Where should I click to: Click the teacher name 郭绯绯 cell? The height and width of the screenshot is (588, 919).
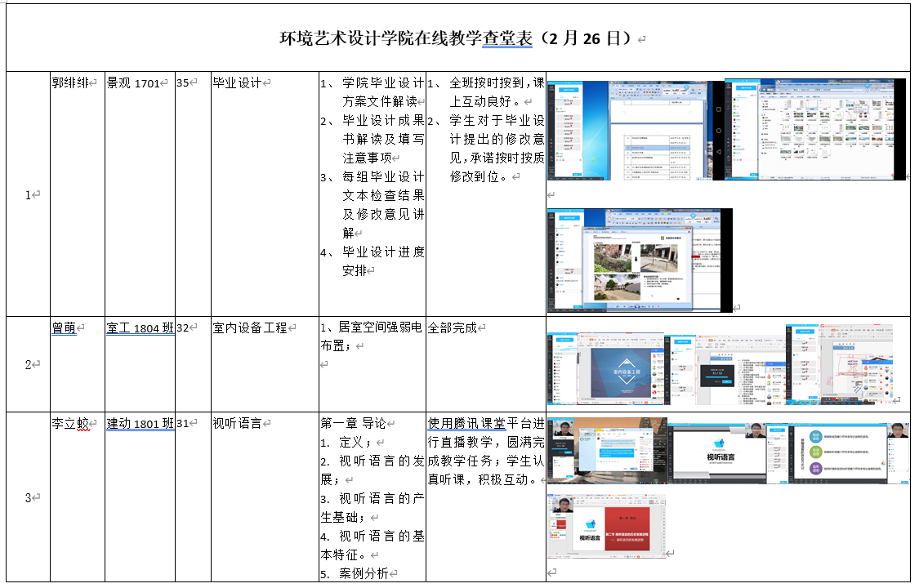pyautogui.click(x=70, y=82)
